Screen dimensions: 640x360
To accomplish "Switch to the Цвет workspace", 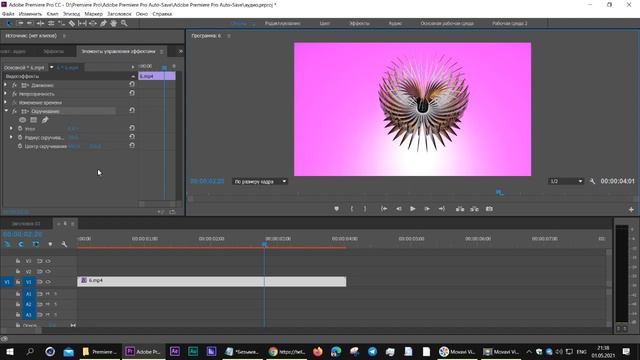I will click(324, 23).
